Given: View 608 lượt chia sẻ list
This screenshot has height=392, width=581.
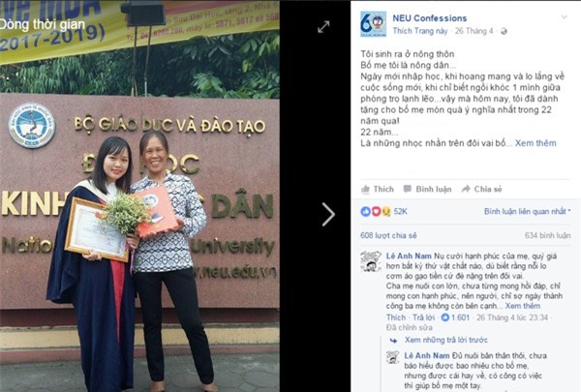Looking at the screenshot, I should [388, 235].
